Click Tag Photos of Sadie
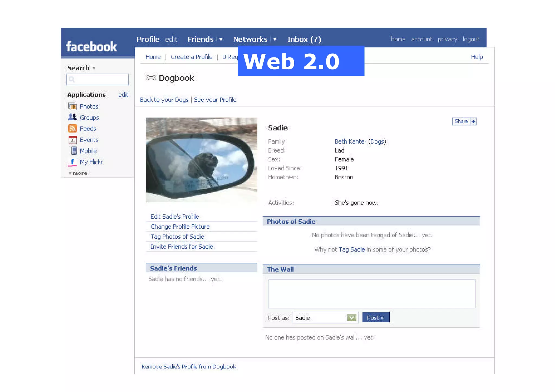The width and height of the screenshot is (555, 392). tap(177, 237)
